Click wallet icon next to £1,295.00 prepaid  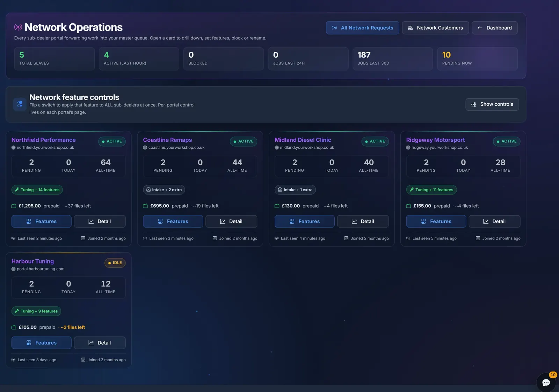coord(14,206)
